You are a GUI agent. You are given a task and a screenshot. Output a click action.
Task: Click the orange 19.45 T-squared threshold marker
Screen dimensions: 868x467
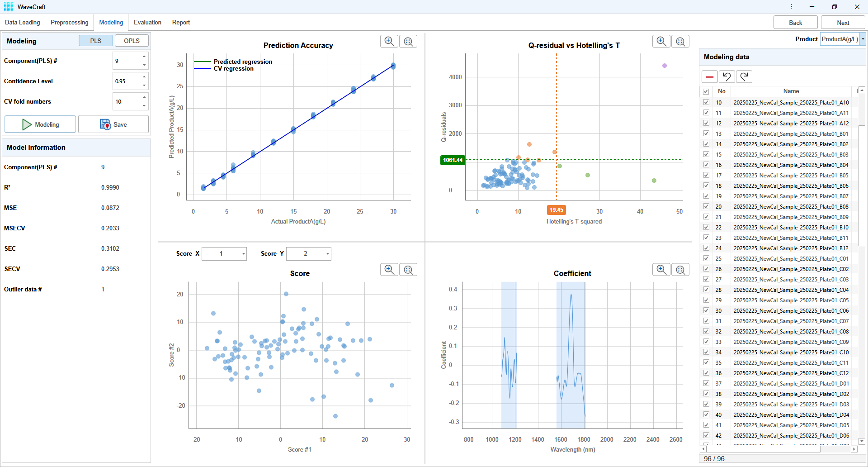[557, 210]
